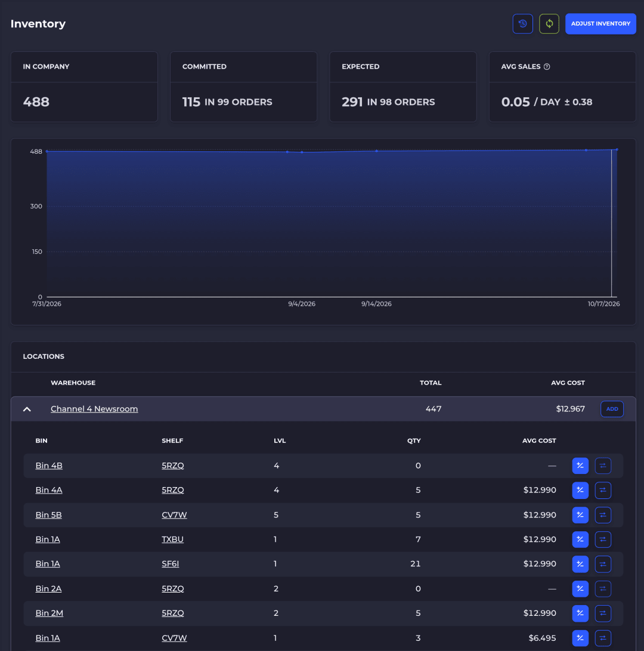
Task: Transfer stock icon in Bin 5B row
Action: click(602, 515)
